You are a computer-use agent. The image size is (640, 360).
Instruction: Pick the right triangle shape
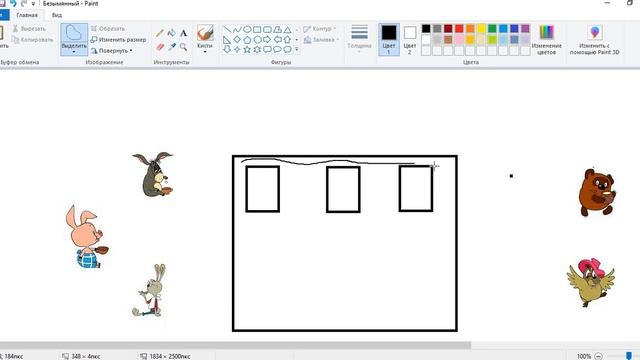pos(227,40)
